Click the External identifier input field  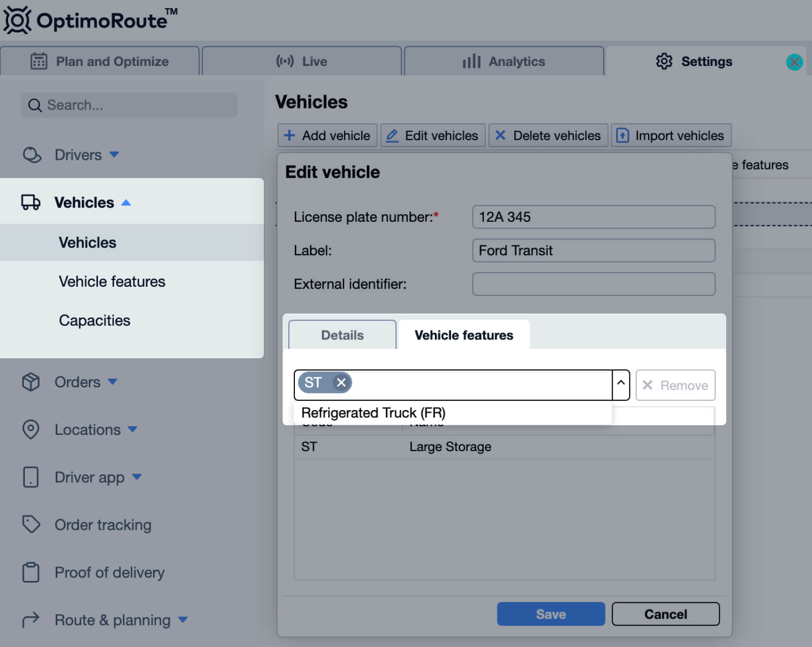pyautogui.click(x=593, y=284)
